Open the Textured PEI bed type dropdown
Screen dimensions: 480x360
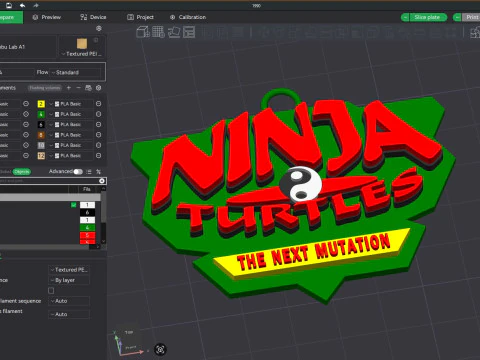tap(82, 54)
